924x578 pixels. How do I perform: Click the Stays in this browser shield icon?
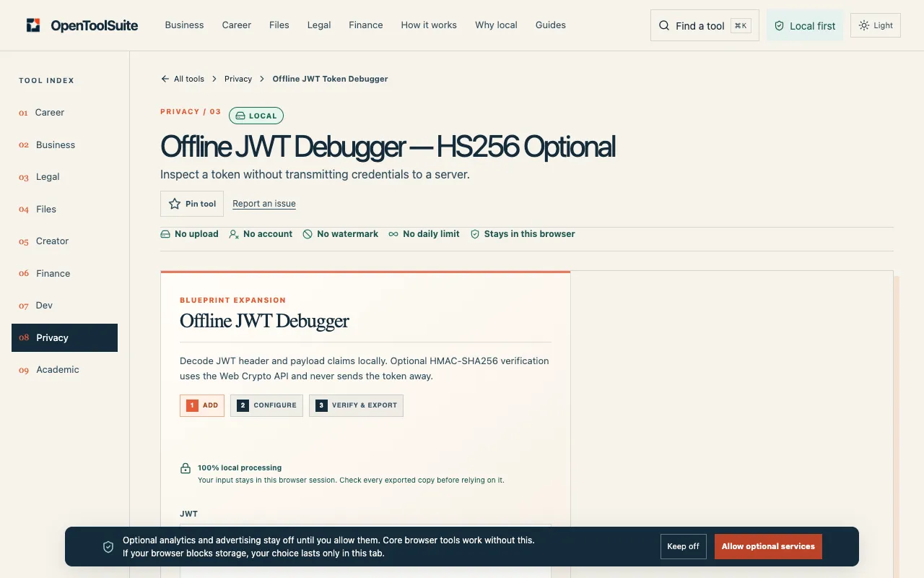(475, 234)
